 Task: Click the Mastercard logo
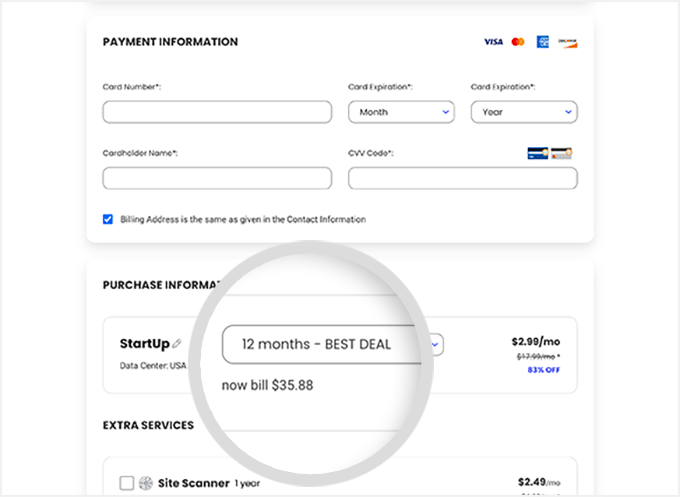click(x=518, y=42)
